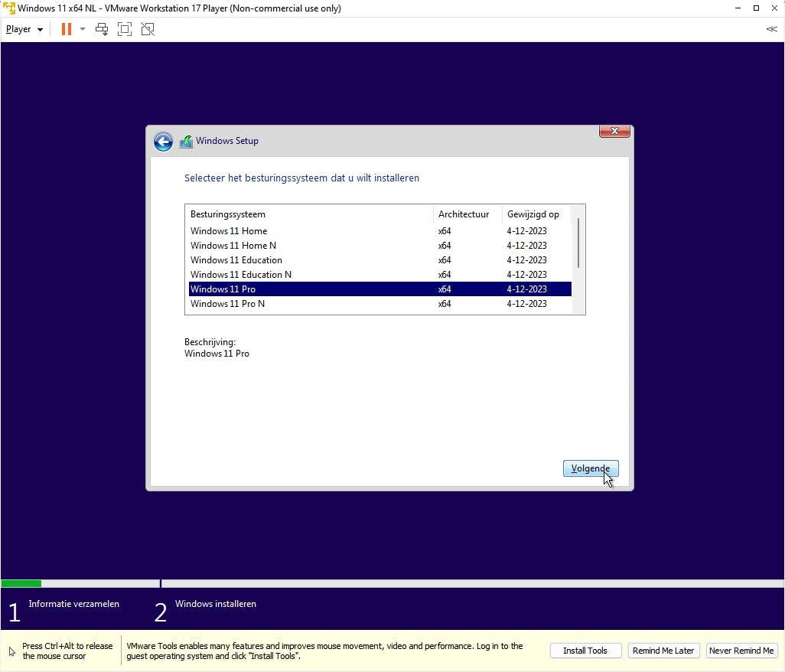Image resolution: width=785 pixels, height=672 pixels.
Task: Select Windows 11 Home in the list
Action: [380, 231]
